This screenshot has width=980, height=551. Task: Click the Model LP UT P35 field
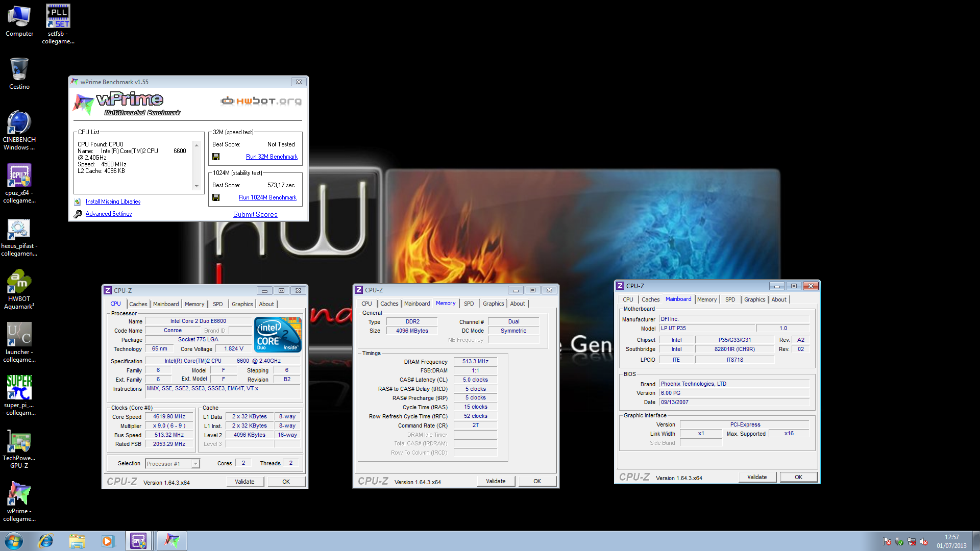[706, 329]
